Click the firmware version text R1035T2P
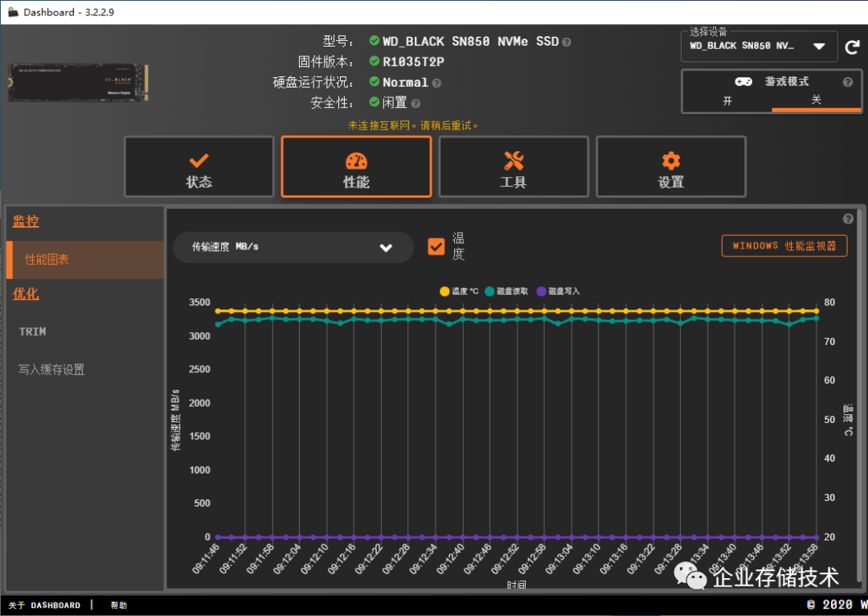 pos(414,61)
